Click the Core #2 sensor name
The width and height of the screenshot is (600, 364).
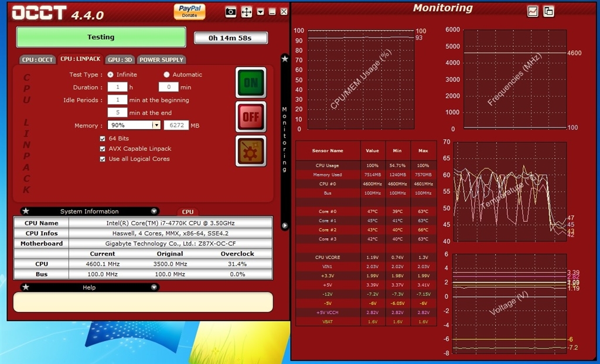[328, 230]
